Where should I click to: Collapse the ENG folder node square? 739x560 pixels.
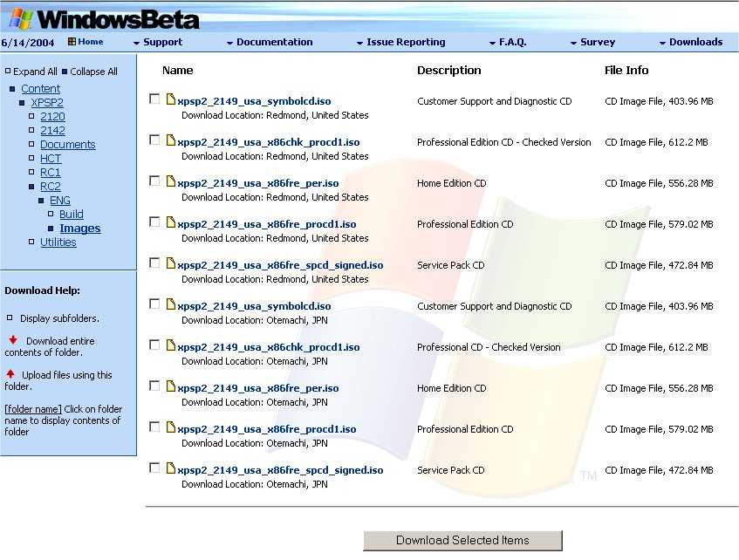[41, 201]
